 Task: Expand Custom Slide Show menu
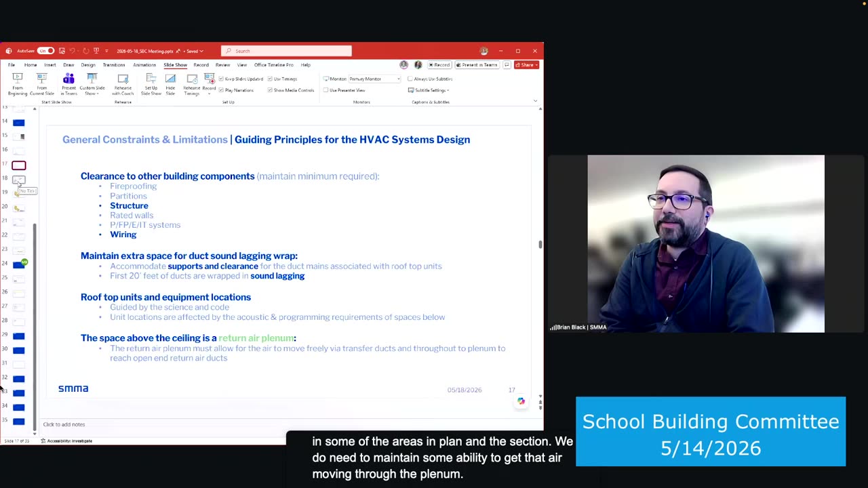[x=92, y=84]
